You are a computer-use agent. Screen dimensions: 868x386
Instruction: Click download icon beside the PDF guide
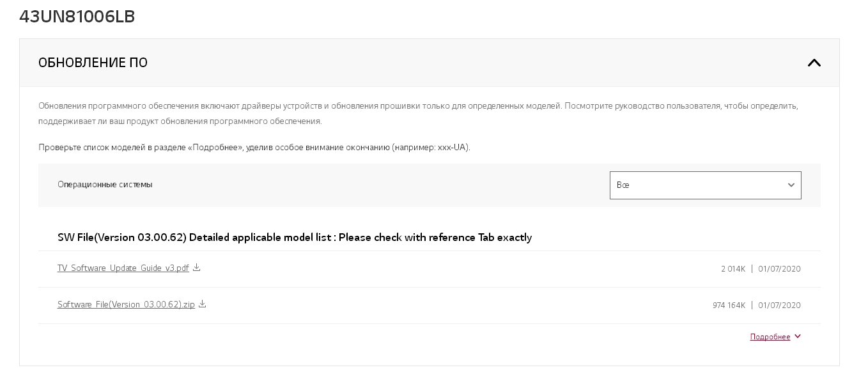tap(197, 268)
